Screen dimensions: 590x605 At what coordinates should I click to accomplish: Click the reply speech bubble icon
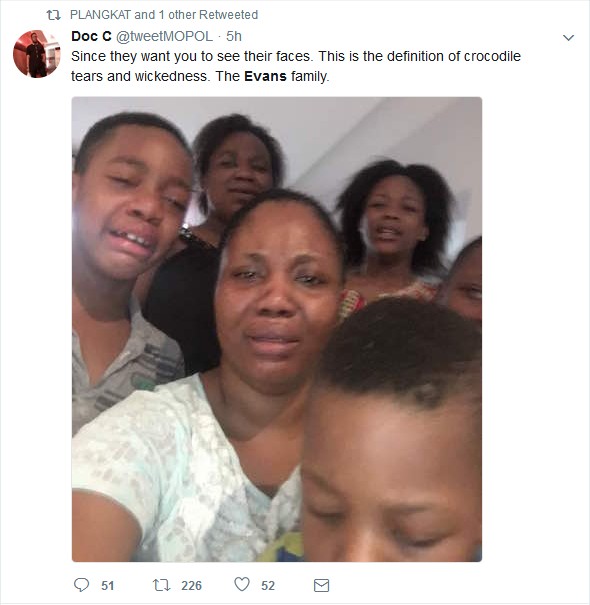(81, 585)
